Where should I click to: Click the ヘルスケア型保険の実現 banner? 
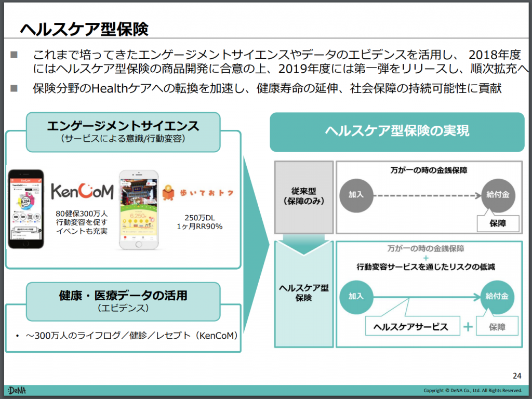pos(397,132)
